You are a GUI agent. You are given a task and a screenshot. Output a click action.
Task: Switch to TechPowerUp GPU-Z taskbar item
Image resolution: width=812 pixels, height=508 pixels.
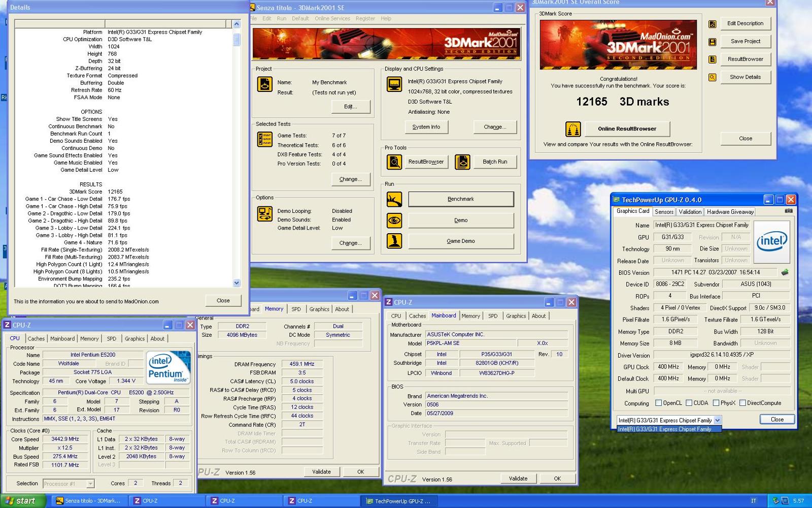click(x=400, y=501)
